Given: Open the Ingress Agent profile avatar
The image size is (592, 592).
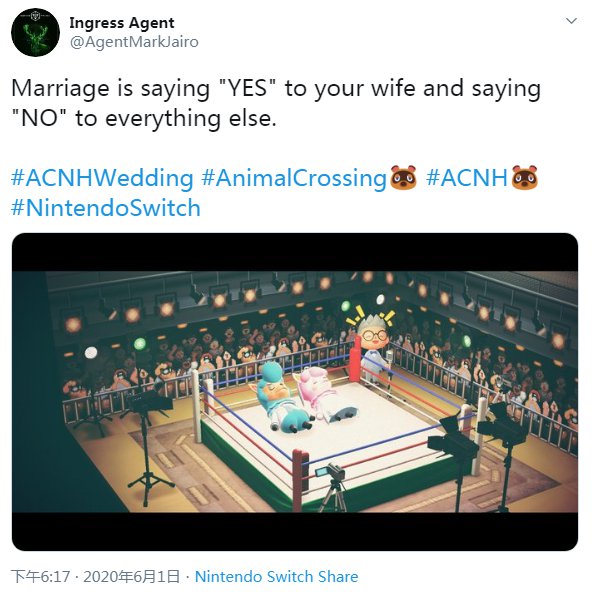Looking at the screenshot, I should coord(35,32).
